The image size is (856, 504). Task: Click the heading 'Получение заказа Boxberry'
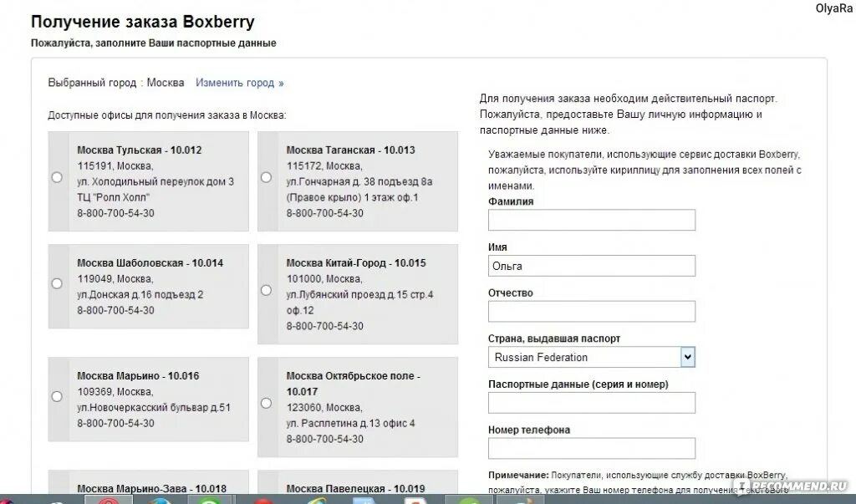coord(142,22)
